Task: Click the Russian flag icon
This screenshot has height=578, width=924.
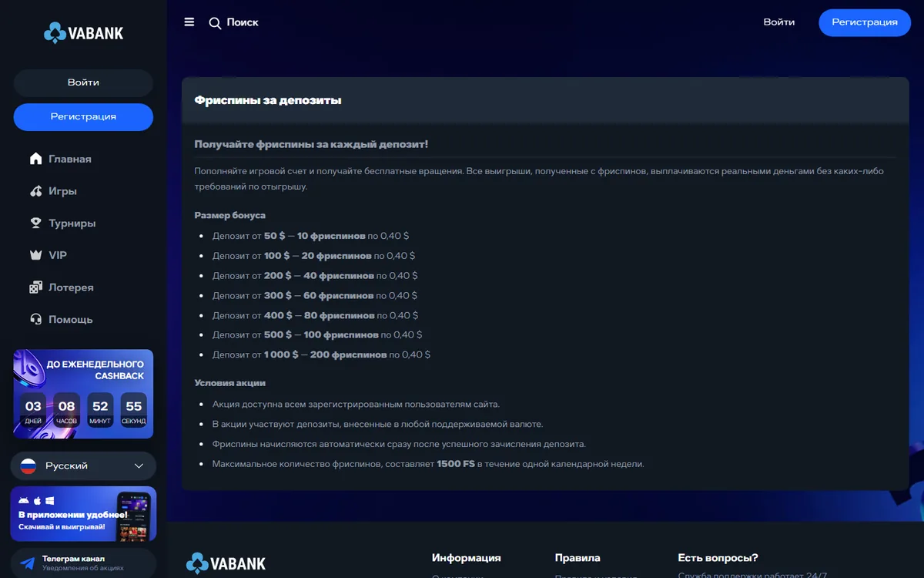Action: [28, 465]
